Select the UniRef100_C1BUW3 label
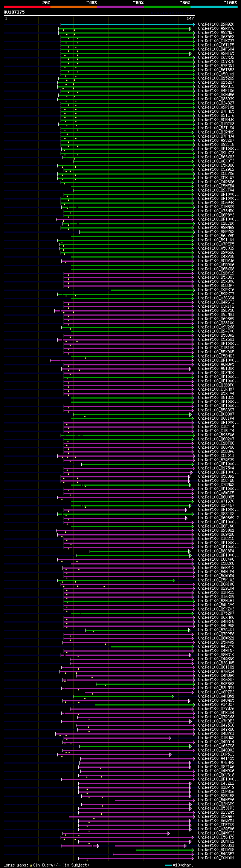Screen dimensions: 241x868 pyautogui.click(x=216, y=738)
